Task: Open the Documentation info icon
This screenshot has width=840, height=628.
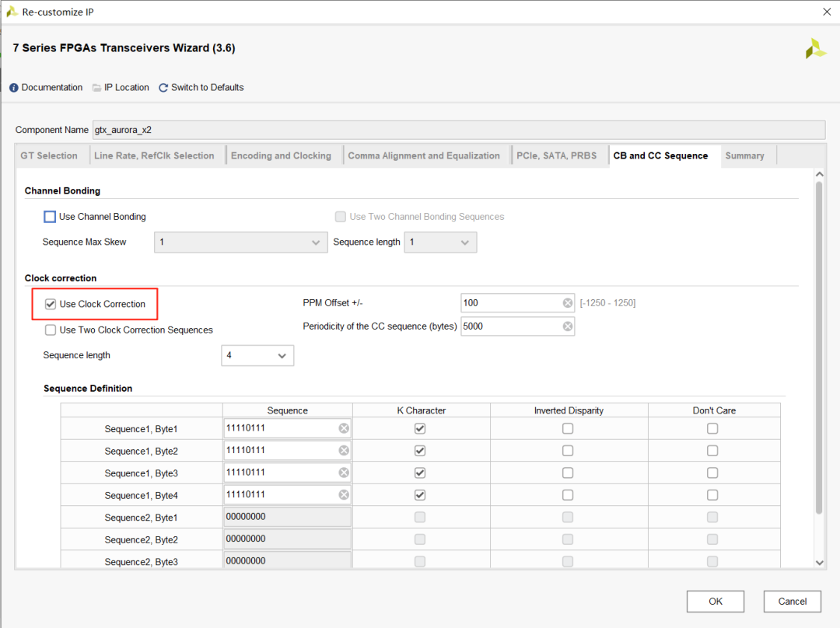Action: (14, 88)
